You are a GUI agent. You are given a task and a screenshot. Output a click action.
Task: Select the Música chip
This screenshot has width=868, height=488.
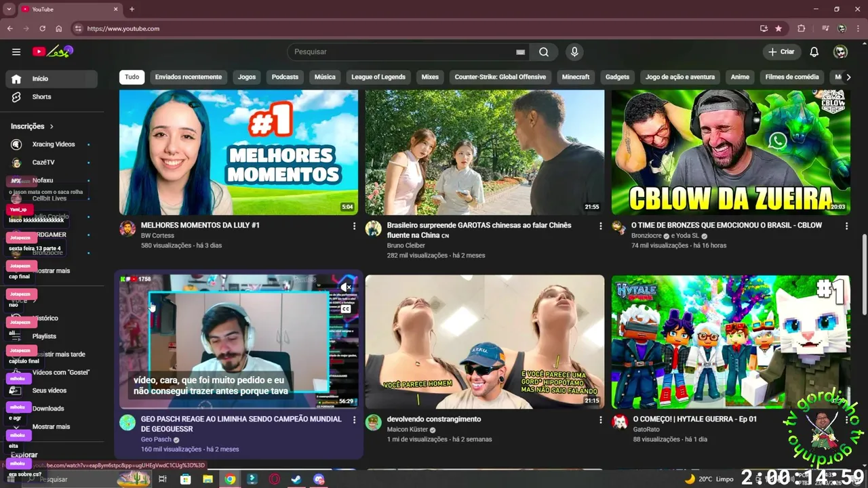coord(325,77)
